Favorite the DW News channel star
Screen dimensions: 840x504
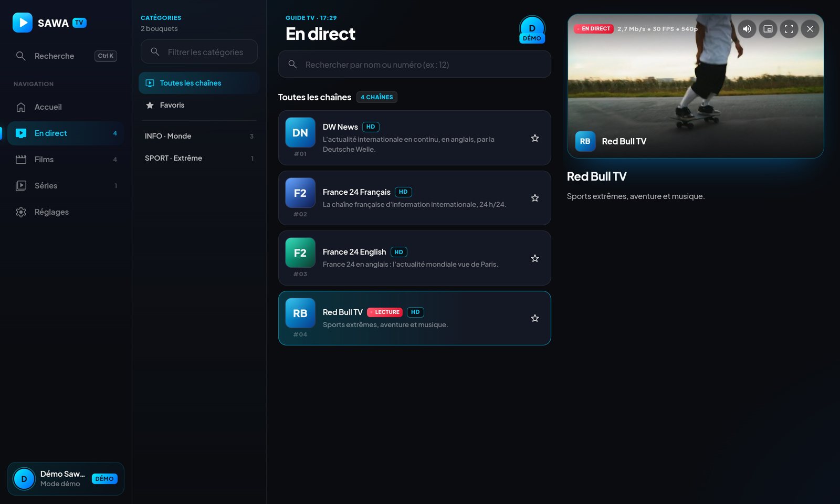535,138
